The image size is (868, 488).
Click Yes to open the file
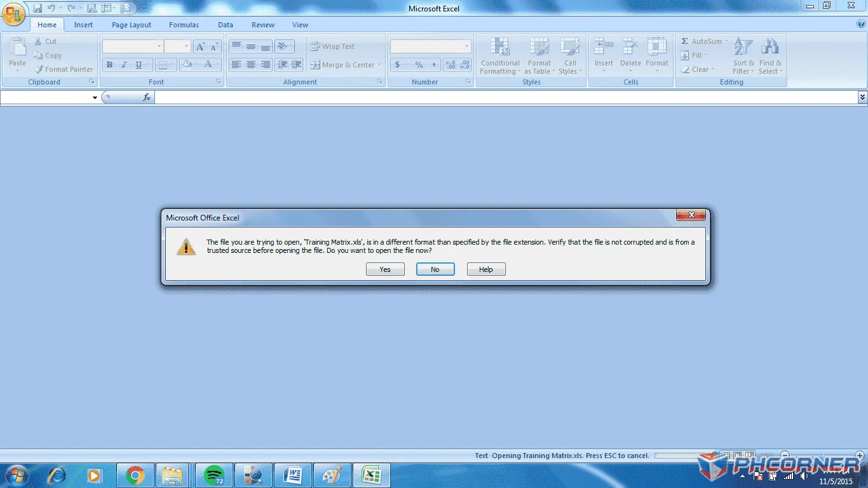[x=385, y=269]
